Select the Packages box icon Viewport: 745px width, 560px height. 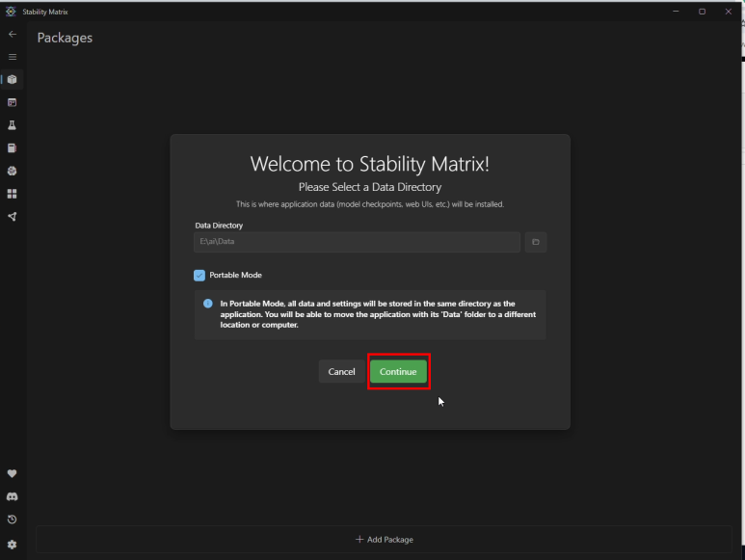click(13, 79)
